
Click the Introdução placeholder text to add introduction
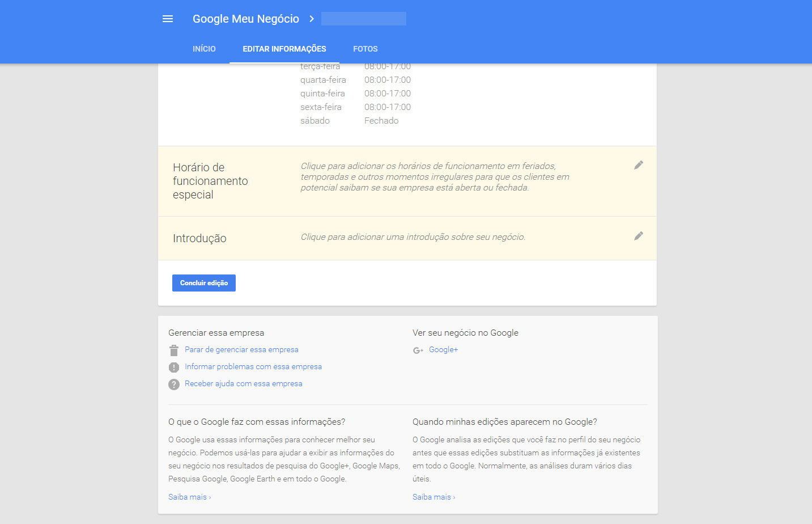[413, 237]
